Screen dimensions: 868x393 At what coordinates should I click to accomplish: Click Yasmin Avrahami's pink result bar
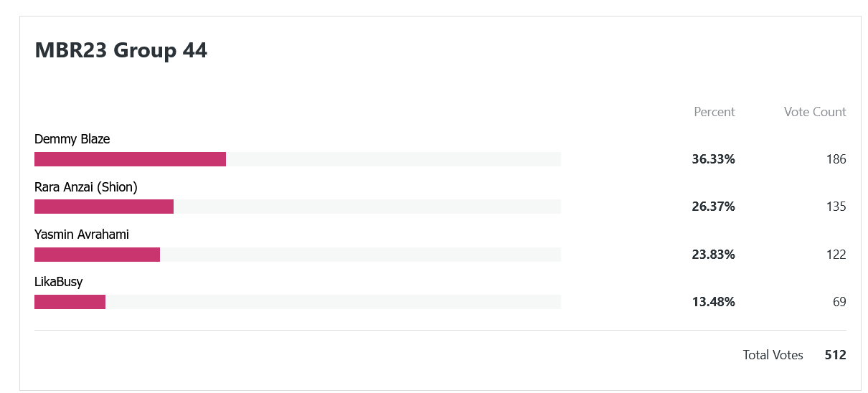click(97, 255)
